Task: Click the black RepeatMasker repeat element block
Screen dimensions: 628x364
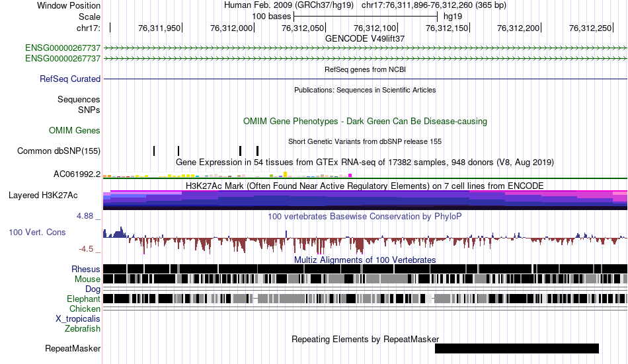Action: click(517, 348)
